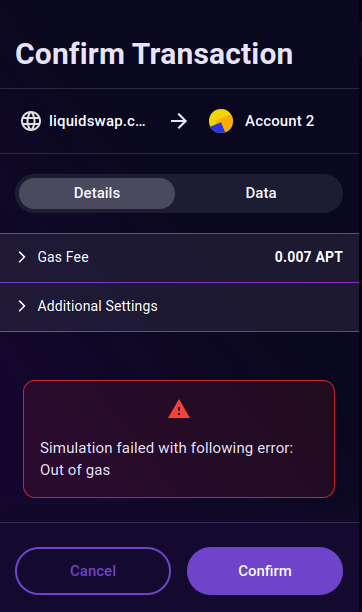
Task: Click the red warning triangle icon
Action: [x=179, y=409]
